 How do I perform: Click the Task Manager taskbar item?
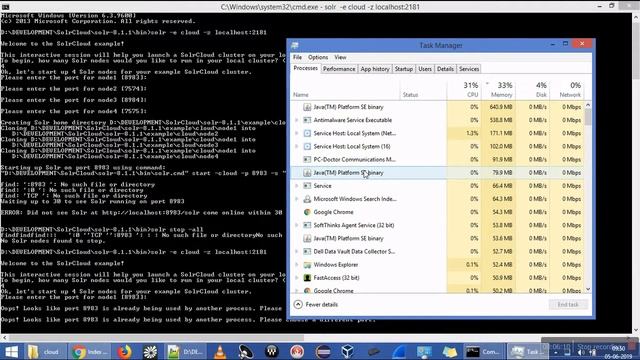click(x=526, y=352)
